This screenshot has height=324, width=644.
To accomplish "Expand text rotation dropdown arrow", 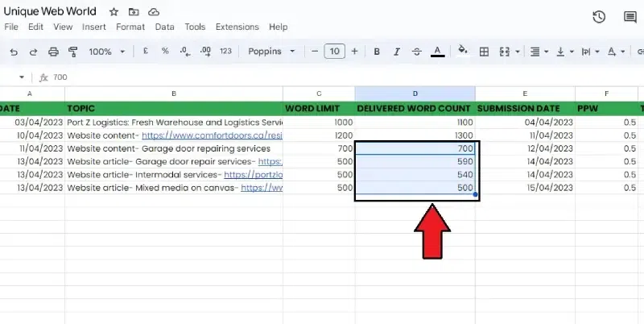I will (x=622, y=52).
